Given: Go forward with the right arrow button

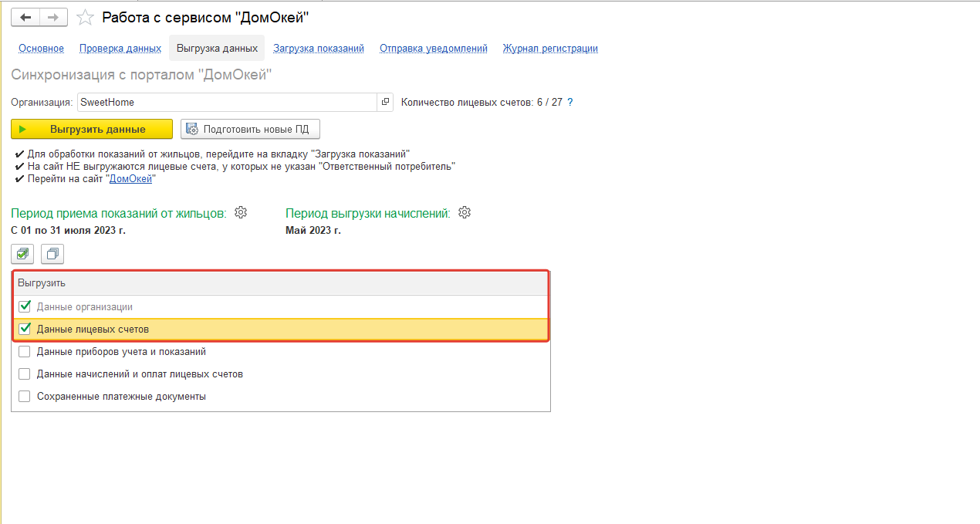Looking at the screenshot, I should [53, 17].
